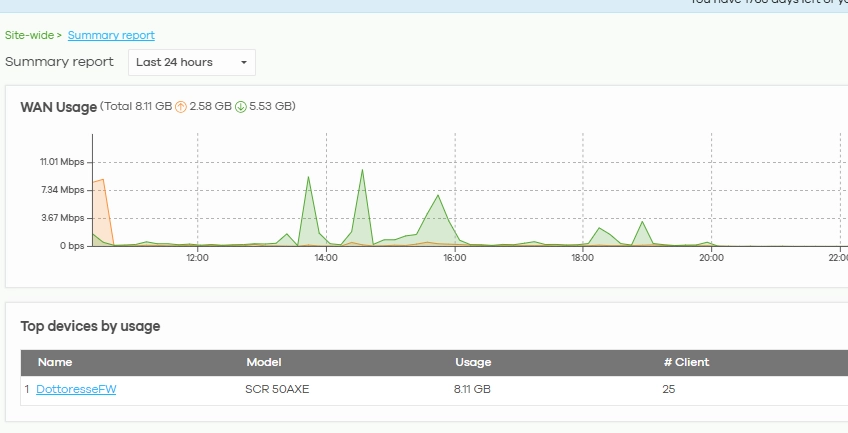Open the Summary report breadcrumb link
This screenshot has height=433, width=848.
click(x=111, y=35)
